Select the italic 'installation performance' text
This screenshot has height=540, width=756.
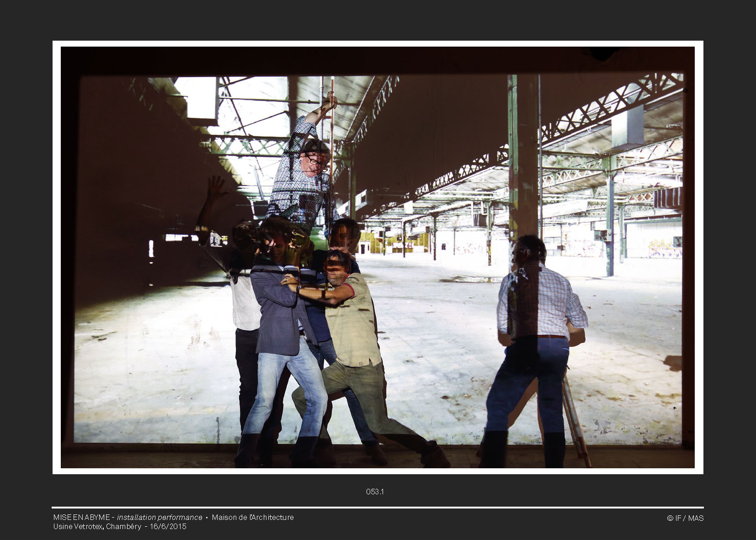[160, 517]
